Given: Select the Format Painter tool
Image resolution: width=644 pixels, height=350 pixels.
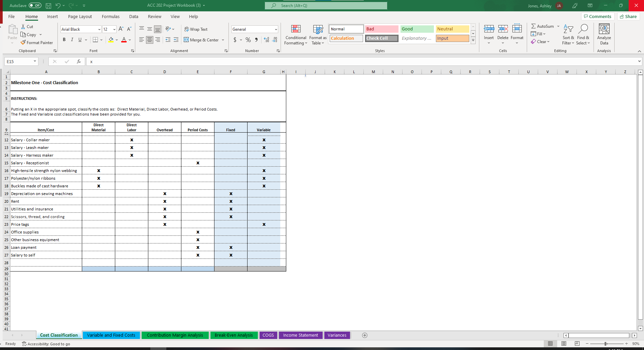Looking at the screenshot, I should point(37,42).
